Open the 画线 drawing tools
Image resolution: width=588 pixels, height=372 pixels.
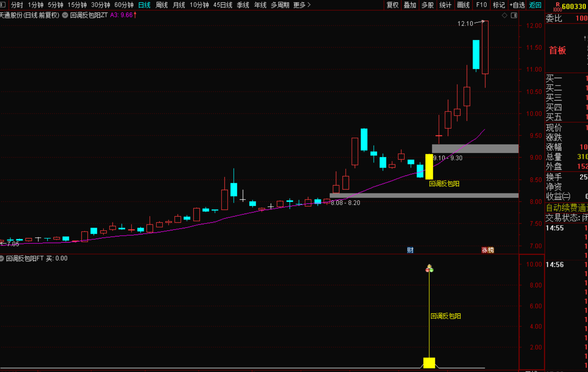tap(463, 5)
